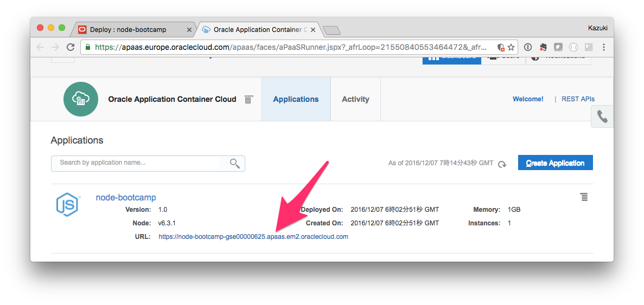
Task: Click the grayed arrows extension icon
Action: (589, 47)
